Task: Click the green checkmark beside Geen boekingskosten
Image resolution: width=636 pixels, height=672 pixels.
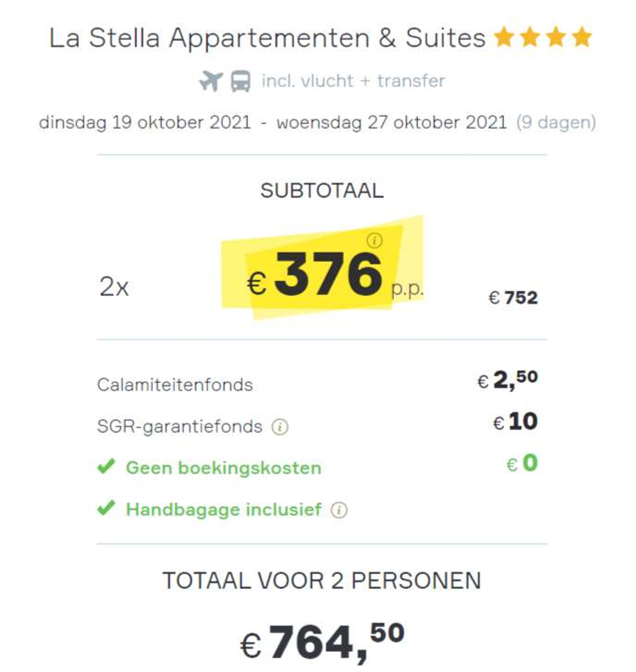Action: click(x=106, y=466)
